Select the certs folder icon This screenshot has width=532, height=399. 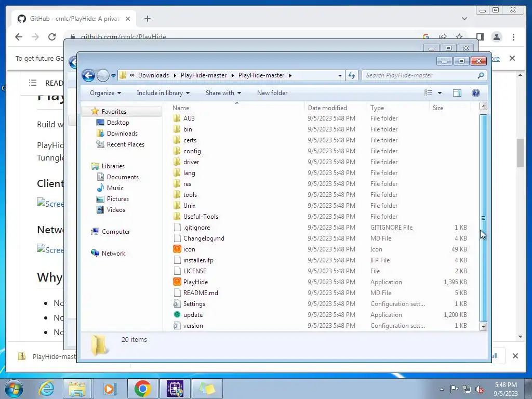point(177,140)
